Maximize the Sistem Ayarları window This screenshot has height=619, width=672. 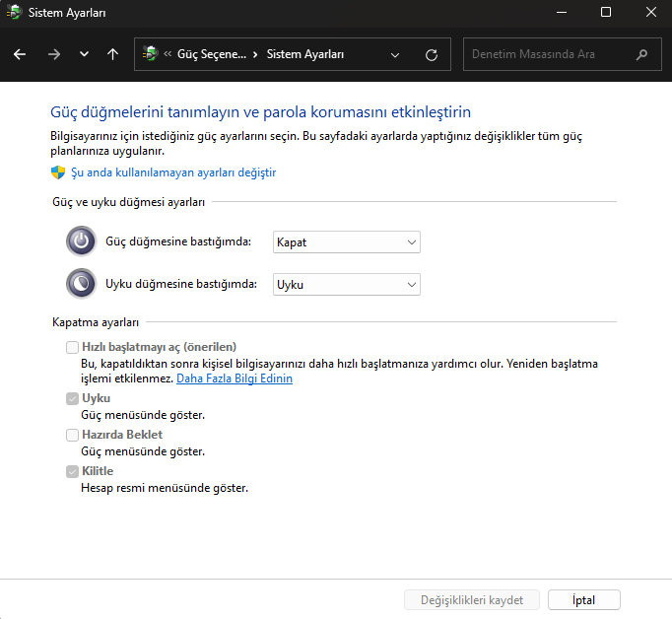point(606,13)
